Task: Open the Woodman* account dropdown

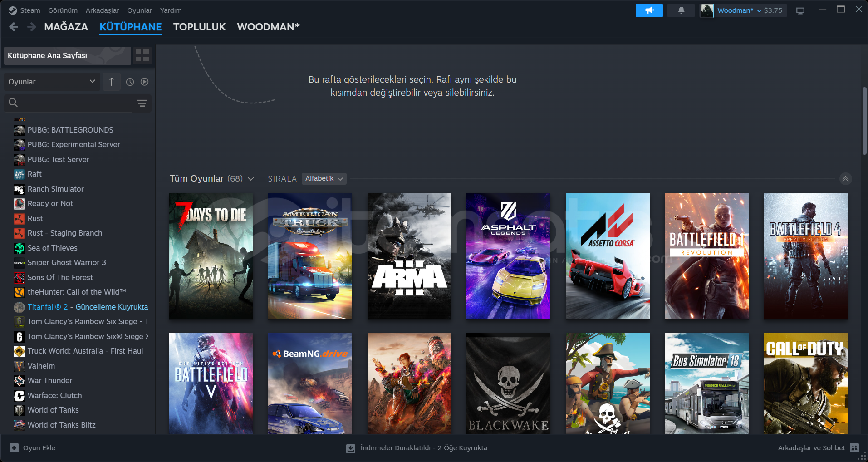Action: 739,10
